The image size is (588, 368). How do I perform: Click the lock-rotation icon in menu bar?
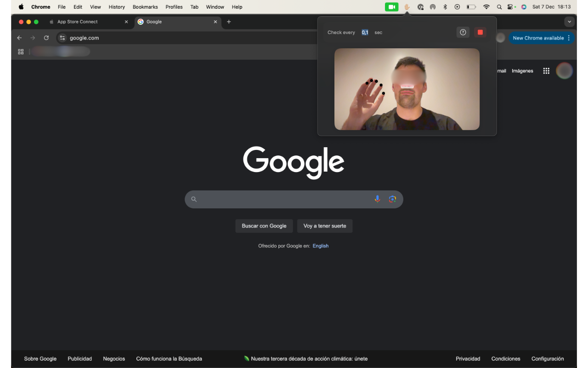pos(420,7)
